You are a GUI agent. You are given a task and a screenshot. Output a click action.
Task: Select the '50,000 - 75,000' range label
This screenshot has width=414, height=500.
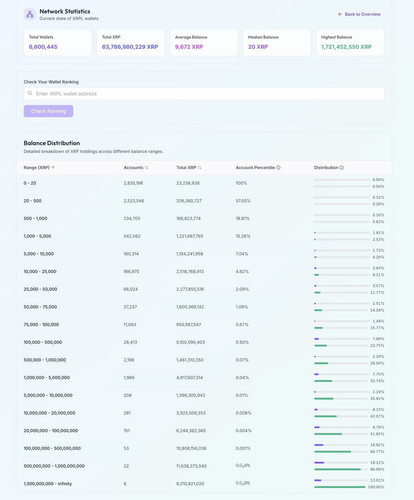tap(40, 307)
